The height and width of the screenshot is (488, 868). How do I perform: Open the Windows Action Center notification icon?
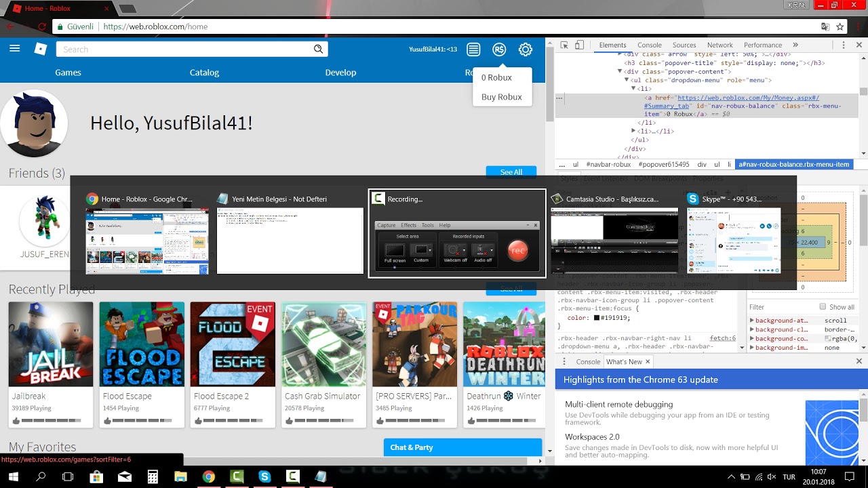click(850, 476)
